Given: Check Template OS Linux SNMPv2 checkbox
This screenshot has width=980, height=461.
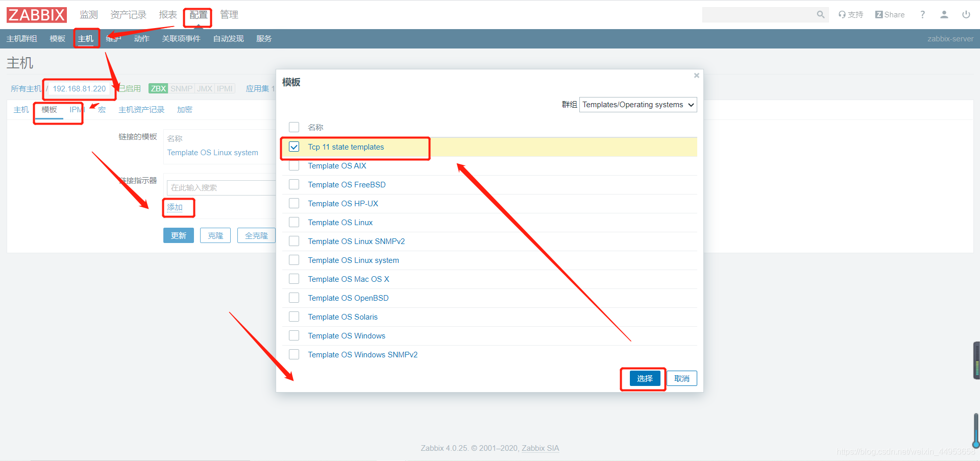Looking at the screenshot, I should 294,241.
